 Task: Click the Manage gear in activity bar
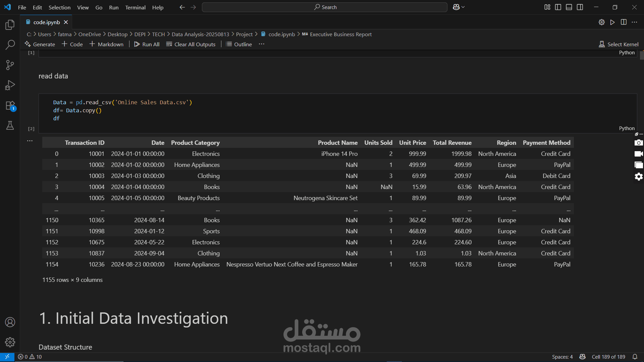click(10, 342)
